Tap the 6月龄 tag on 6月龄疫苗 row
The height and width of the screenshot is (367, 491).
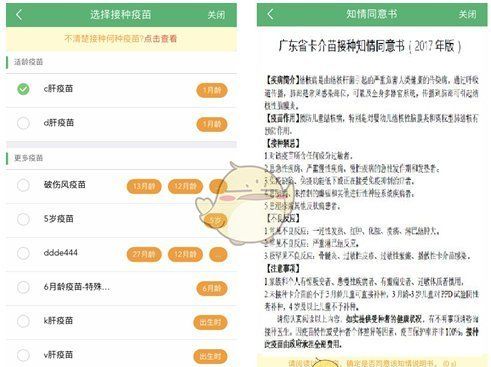[x=212, y=288]
